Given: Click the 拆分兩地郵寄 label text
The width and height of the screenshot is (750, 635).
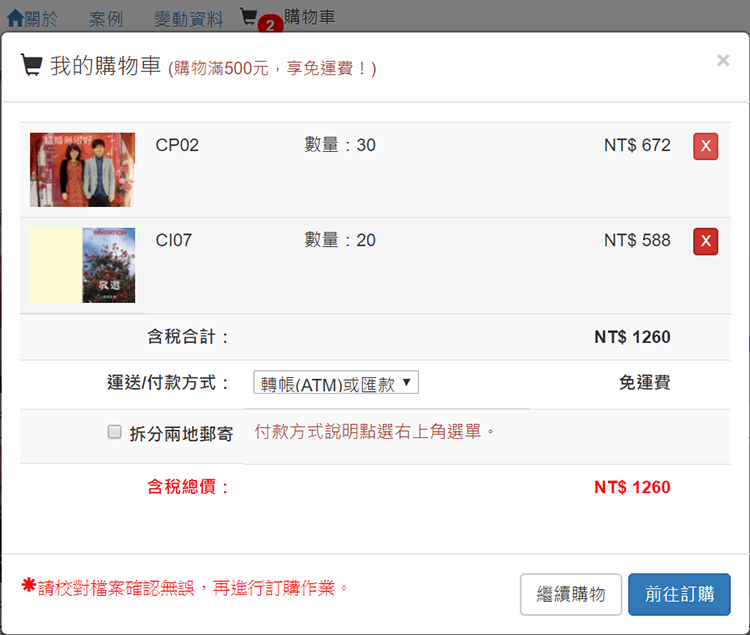Looking at the screenshot, I should click(x=181, y=434).
